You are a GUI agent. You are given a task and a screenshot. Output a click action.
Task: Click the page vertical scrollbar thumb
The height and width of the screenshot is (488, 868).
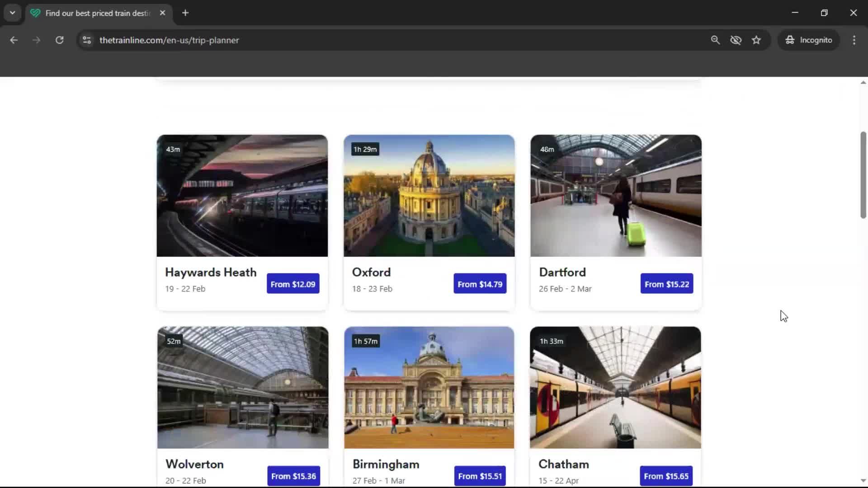tap(863, 175)
